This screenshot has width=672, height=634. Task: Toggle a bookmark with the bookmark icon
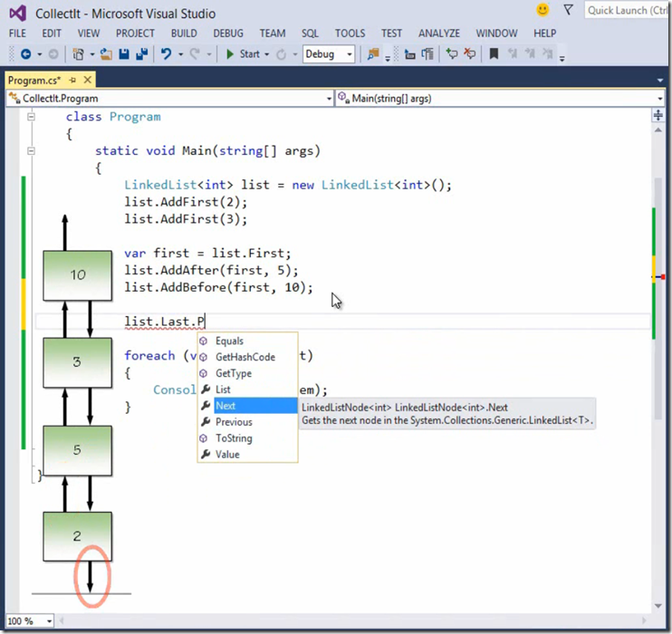click(x=494, y=54)
